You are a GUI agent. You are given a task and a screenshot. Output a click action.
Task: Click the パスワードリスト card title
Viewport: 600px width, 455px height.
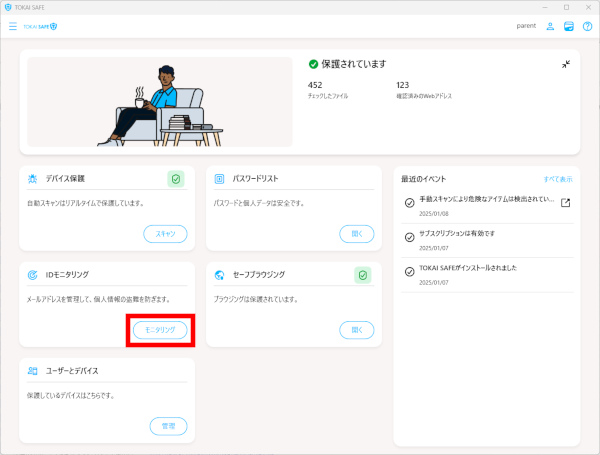pos(256,179)
